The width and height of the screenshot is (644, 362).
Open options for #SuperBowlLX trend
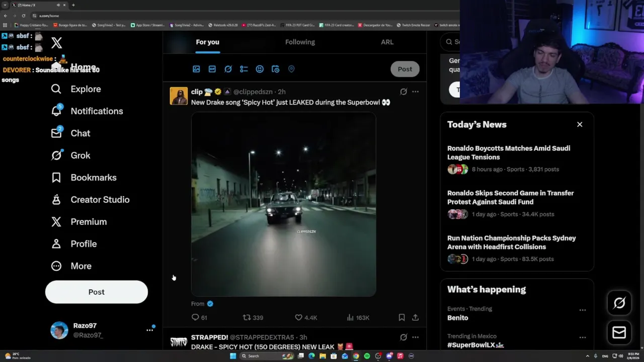[583, 337]
